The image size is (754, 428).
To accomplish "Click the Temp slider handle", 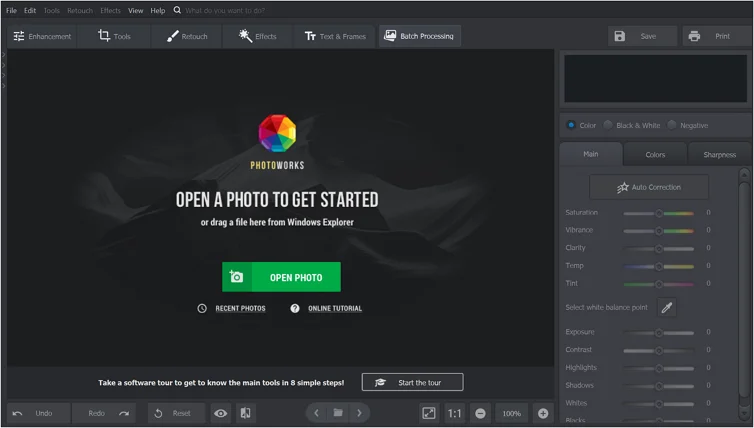I will [x=659, y=266].
